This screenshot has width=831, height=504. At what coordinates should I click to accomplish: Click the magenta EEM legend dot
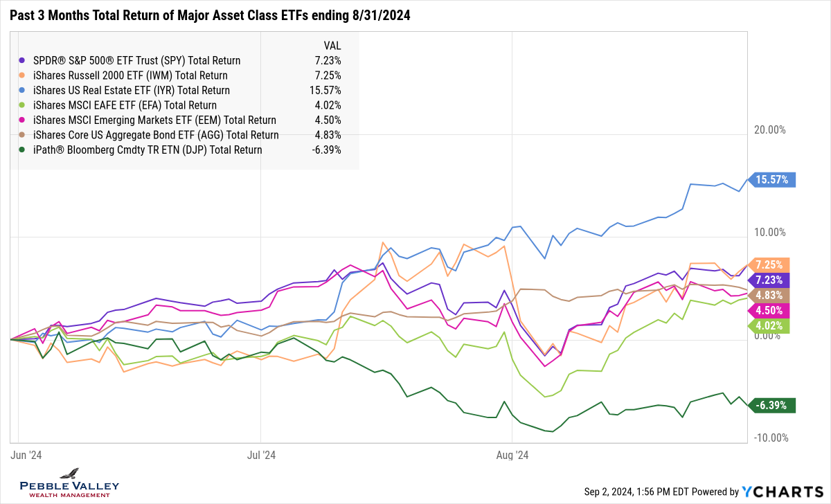click(x=24, y=120)
